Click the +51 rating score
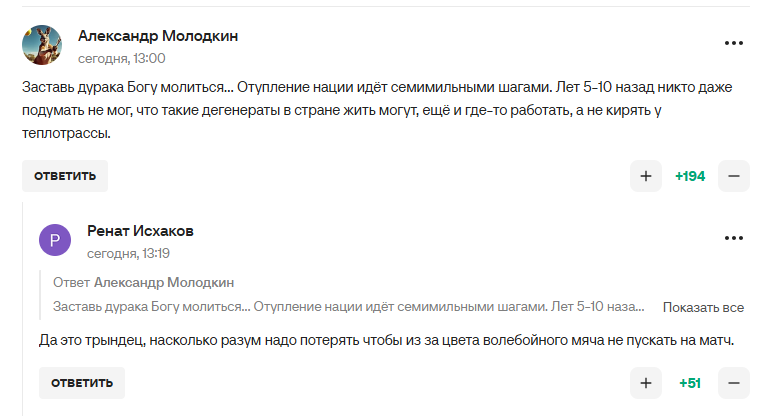 (690, 383)
